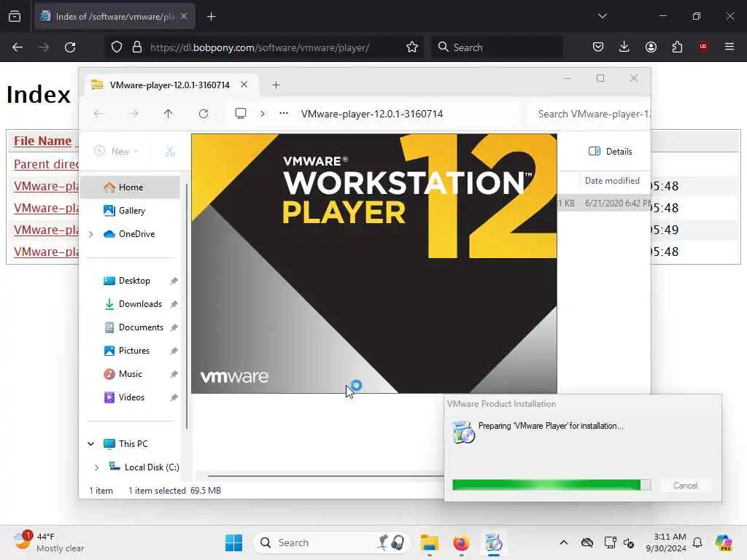Image resolution: width=747 pixels, height=560 pixels.
Task: Open Firefox tracking protection shield
Action: [117, 47]
